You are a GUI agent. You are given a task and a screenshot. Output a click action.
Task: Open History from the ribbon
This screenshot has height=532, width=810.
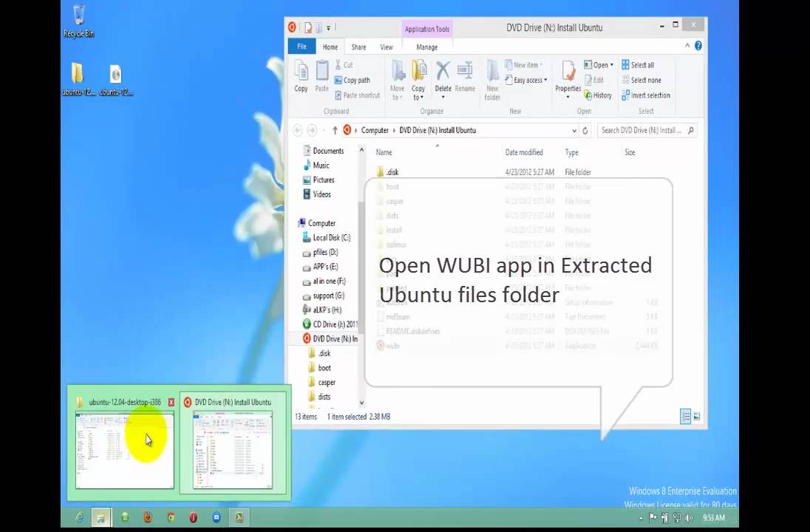click(598, 95)
